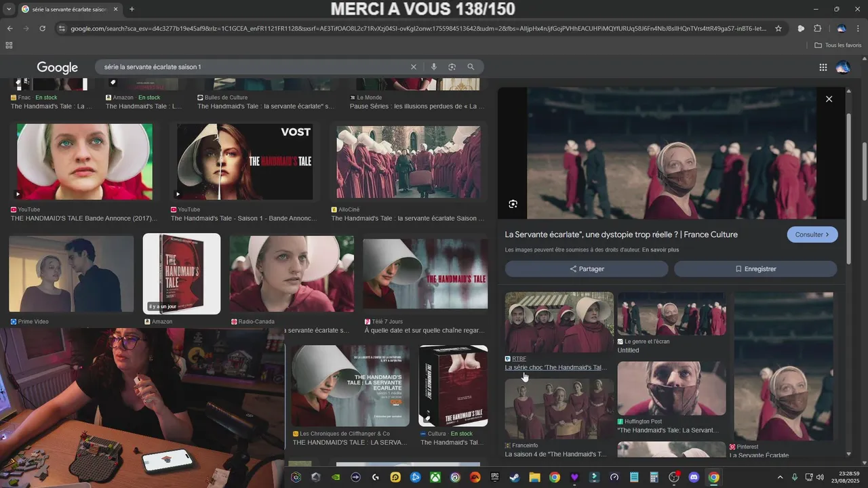The image size is (868, 488).
Task: Open Epic Games Launcher from the taskbar
Action: tap(495, 477)
